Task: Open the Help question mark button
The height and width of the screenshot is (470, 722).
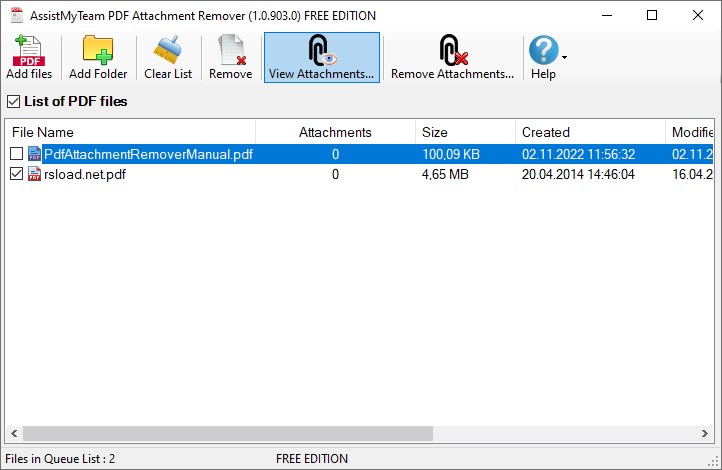Action: (544, 58)
